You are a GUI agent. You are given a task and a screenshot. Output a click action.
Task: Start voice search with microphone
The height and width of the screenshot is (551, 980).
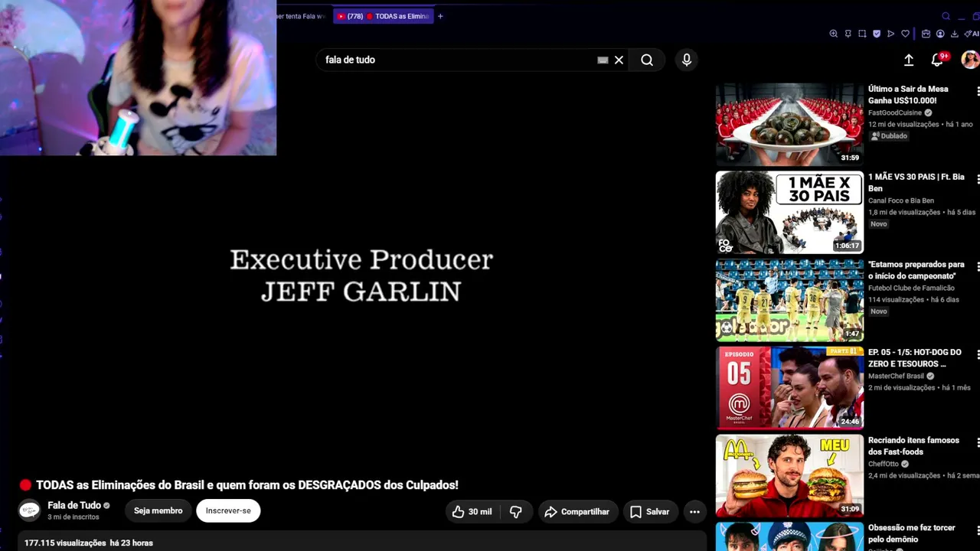pos(687,60)
